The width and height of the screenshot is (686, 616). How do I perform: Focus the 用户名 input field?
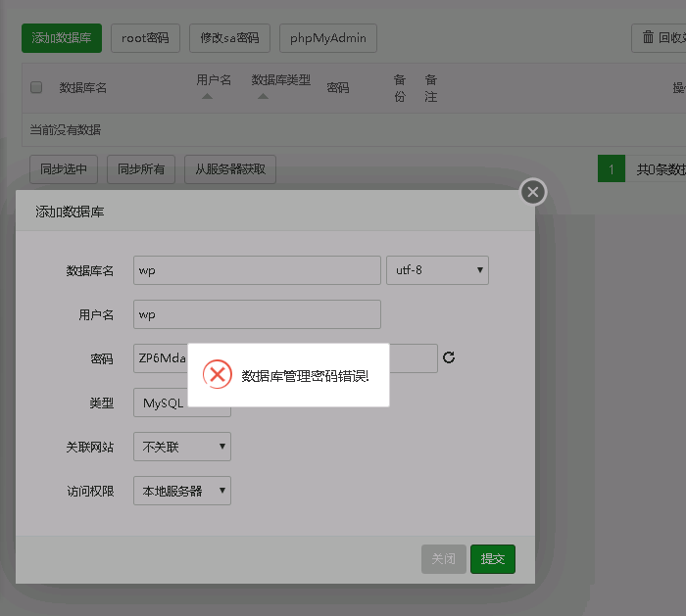click(257, 314)
